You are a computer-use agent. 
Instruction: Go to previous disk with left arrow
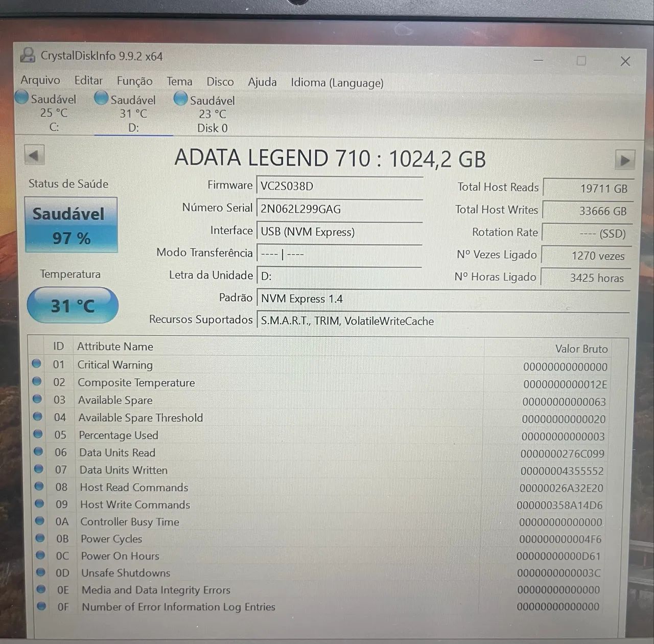[34, 155]
